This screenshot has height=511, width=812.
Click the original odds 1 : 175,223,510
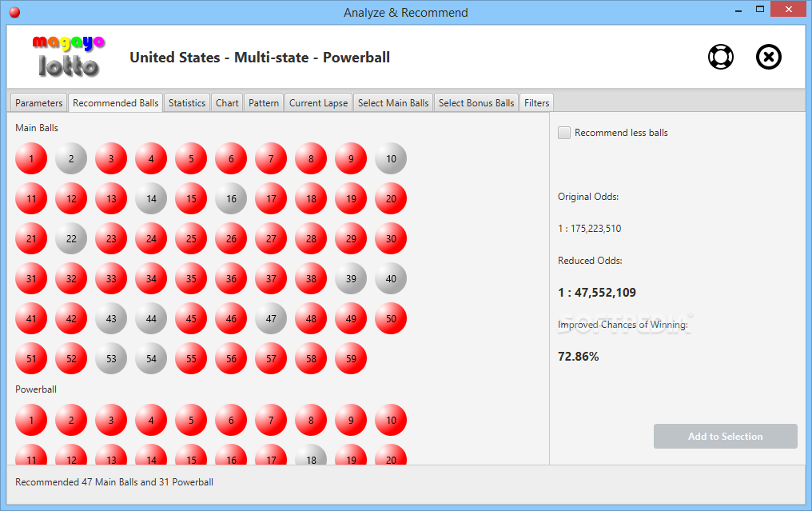coord(589,229)
